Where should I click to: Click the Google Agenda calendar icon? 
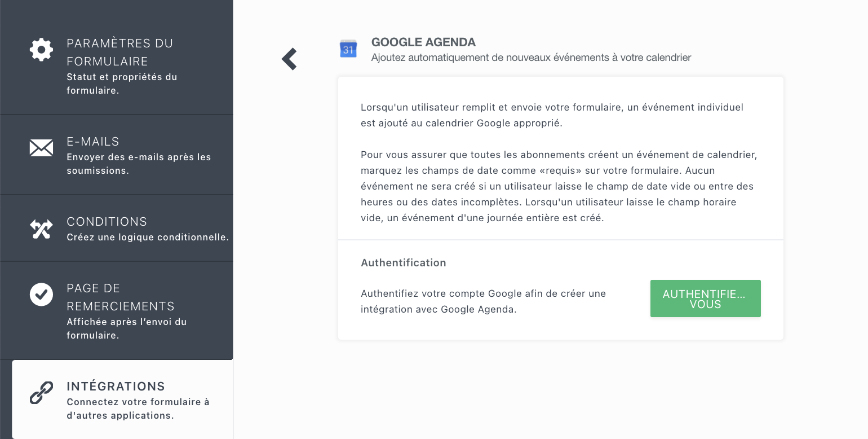pyautogui.click(x=348, y=49)
